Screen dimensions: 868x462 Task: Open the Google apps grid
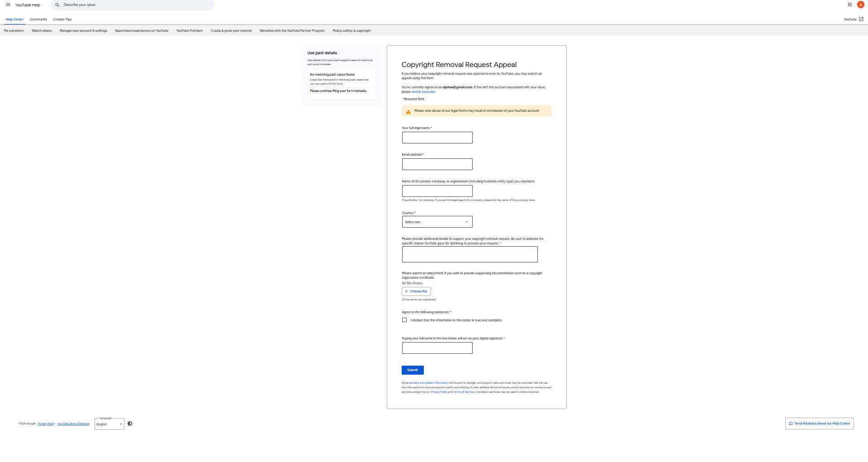point(850,5)
